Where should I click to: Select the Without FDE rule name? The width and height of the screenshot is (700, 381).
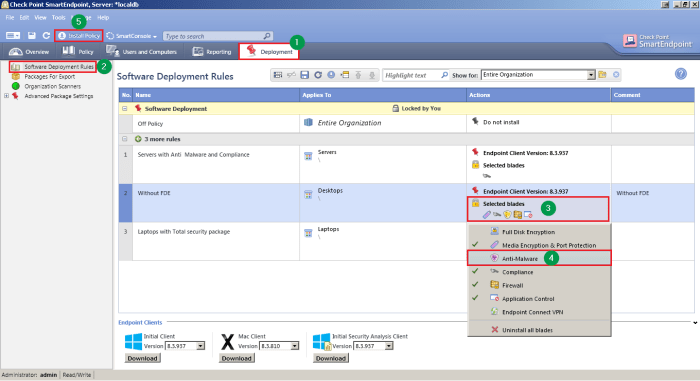(154, 193)
